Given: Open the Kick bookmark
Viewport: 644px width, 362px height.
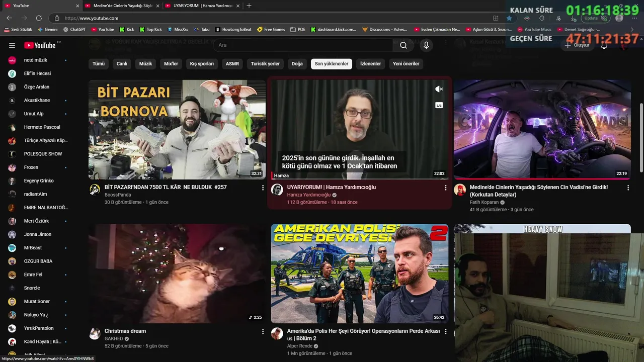Looking at the screenshot, I should click(127, 30).
